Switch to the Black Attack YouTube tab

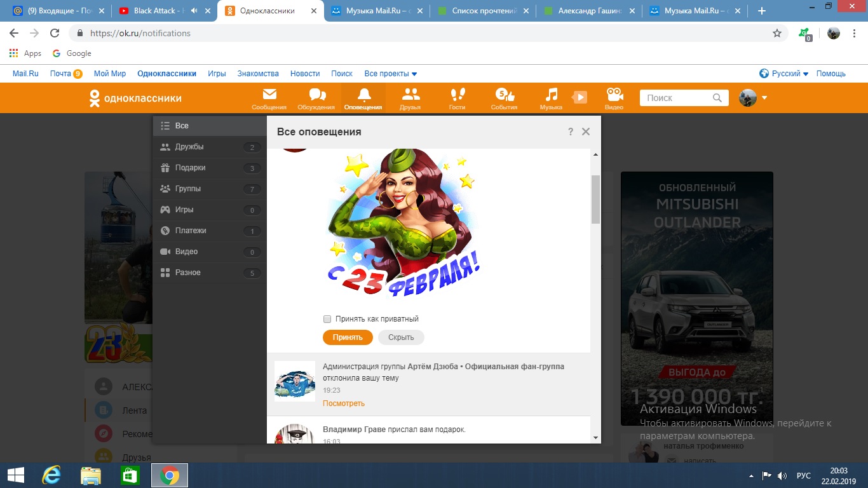click(x=164, y=11)
